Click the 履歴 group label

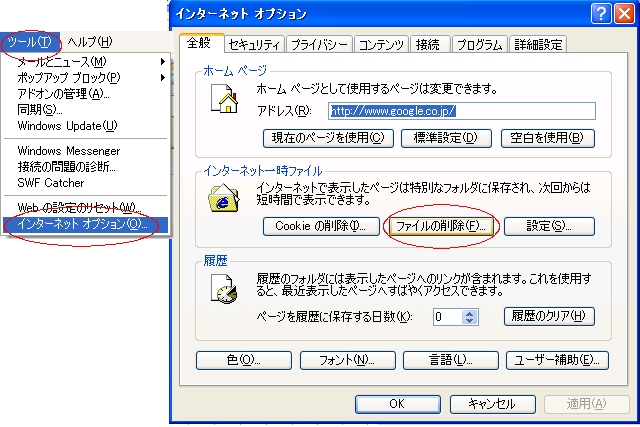216,261
